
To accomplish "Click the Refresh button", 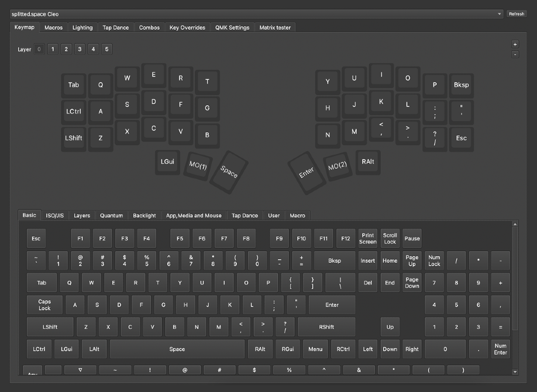I will click(517, 14).
